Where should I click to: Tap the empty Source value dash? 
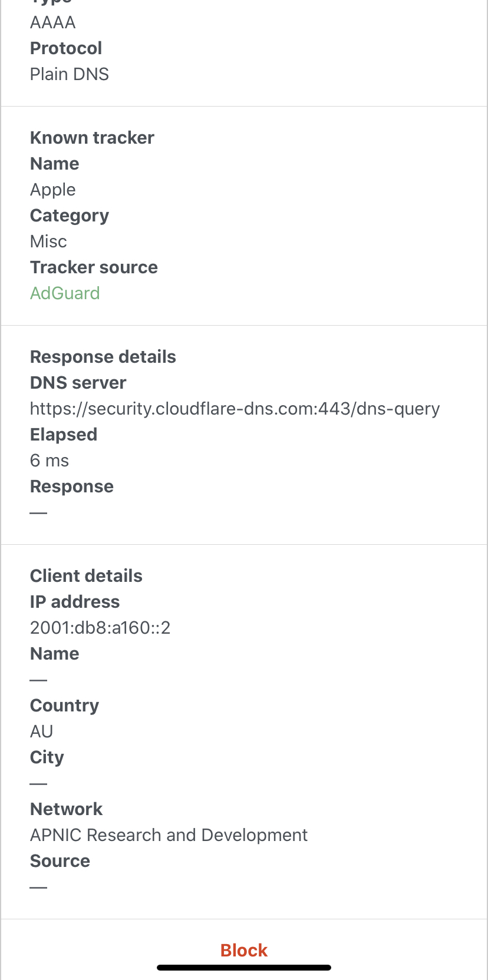39,886
